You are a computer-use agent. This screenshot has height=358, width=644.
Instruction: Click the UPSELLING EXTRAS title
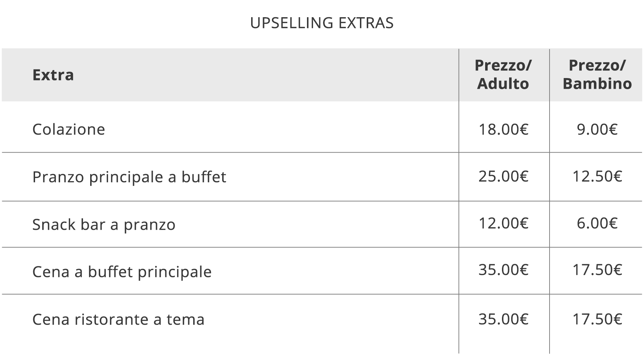[322, 23]
